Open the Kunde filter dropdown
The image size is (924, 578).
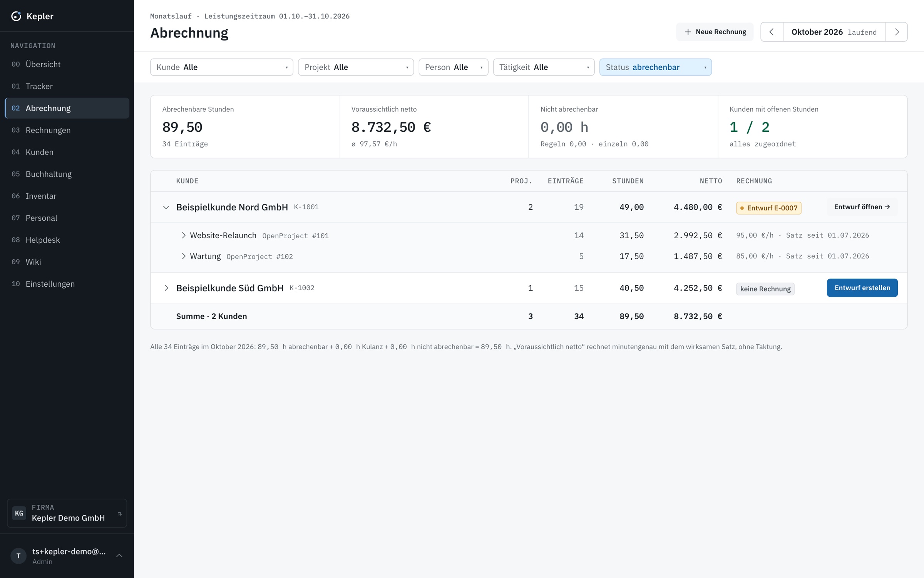(221, 67)
